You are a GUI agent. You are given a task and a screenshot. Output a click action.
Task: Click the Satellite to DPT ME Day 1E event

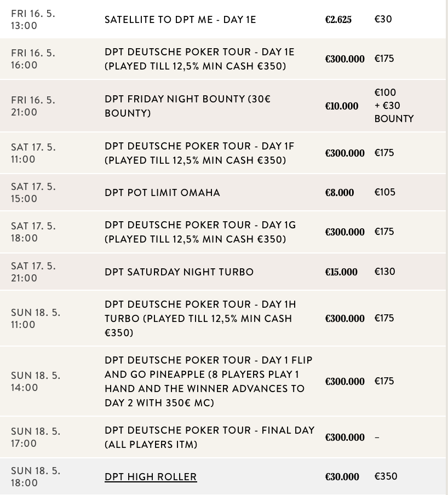pyautogui.click(x=180, y=20)
